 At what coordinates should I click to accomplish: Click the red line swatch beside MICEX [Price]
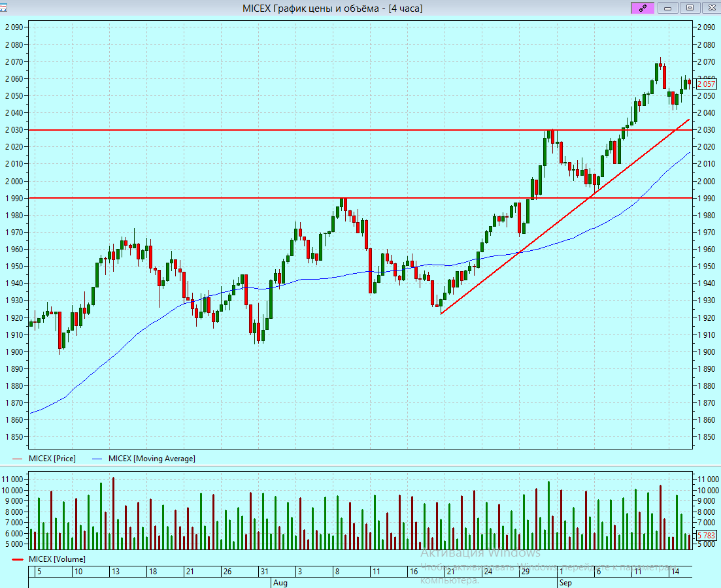[18, 459]
